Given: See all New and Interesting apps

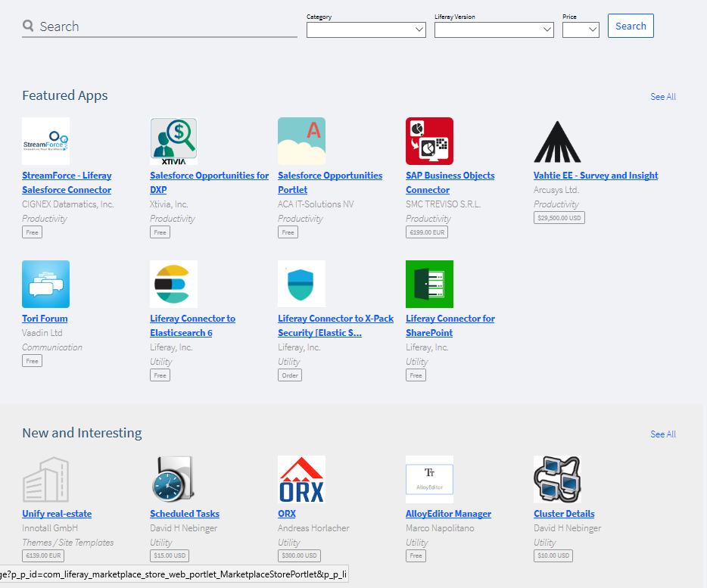Looking at the screenshot, I should [x=663, y=434].
